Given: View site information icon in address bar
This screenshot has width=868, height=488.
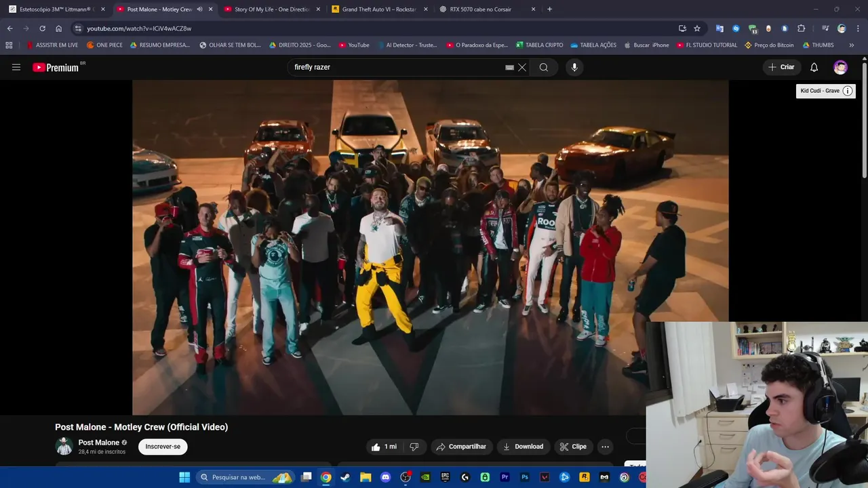Looking at the screenshot, I should [78, 28].
